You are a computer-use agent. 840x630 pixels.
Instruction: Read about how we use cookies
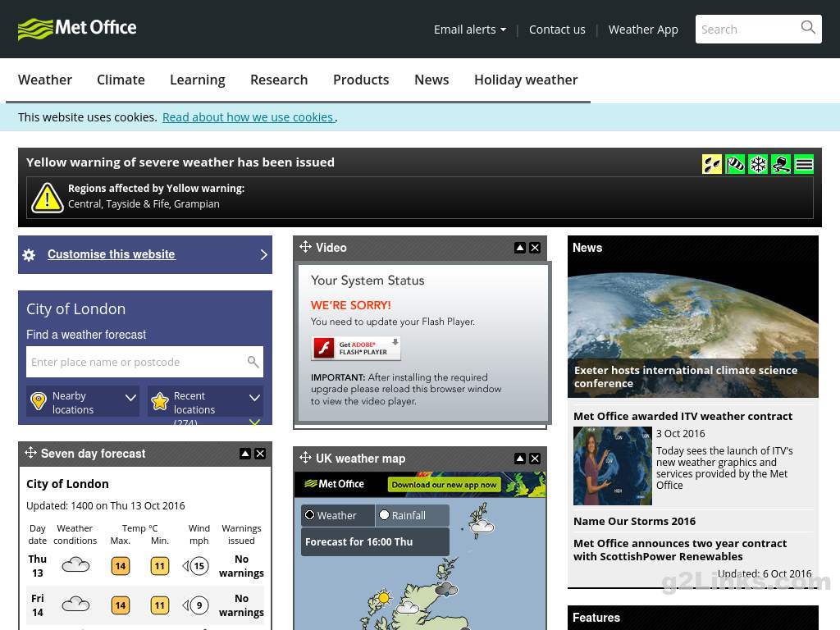tap(248, 117)
